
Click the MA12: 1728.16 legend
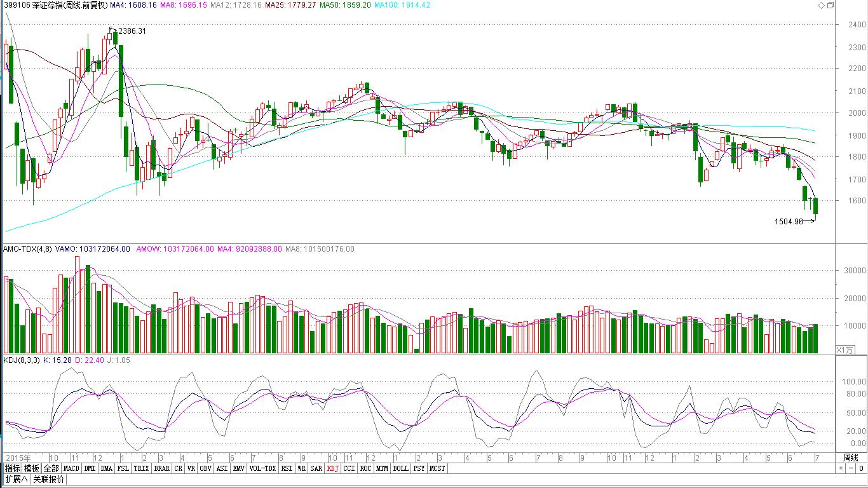236,5
